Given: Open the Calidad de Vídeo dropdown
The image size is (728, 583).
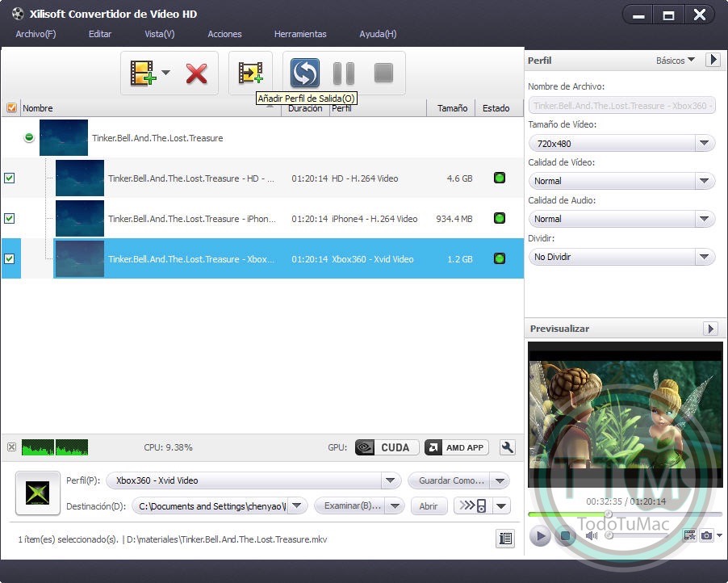Looking at the screenshot, I should (621, 181).
